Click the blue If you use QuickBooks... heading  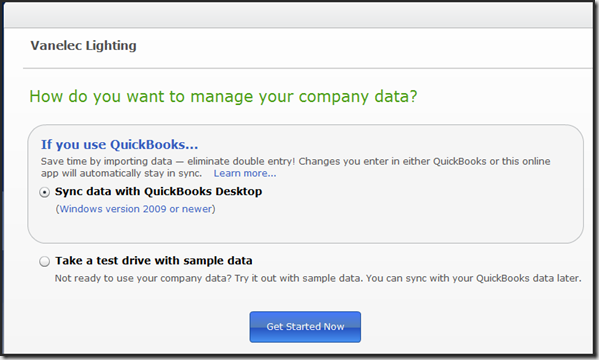pos(120,144)
